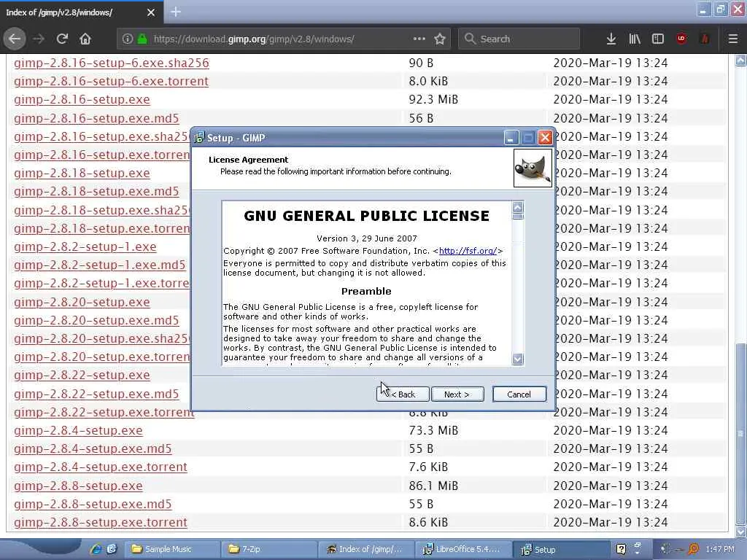Image resolution: width=747 pixels, height=560 pixels.
Task: Click the browser page scroll-down arrow
Action: point(741,532)
